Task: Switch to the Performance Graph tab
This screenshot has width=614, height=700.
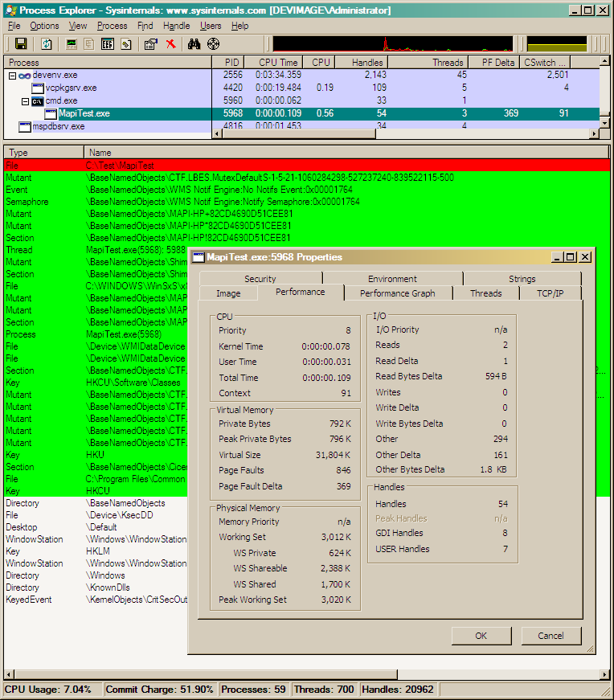Action: pyautogui.click(x=397, y=293)
